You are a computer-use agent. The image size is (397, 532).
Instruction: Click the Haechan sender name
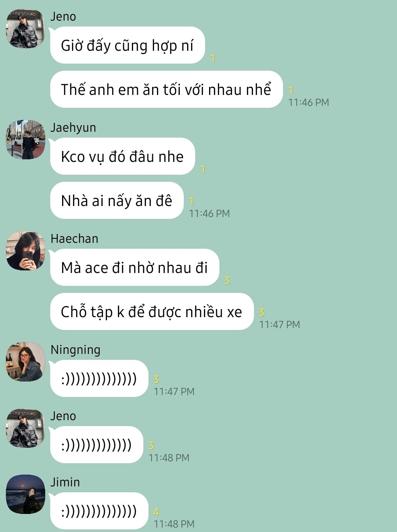75,239
